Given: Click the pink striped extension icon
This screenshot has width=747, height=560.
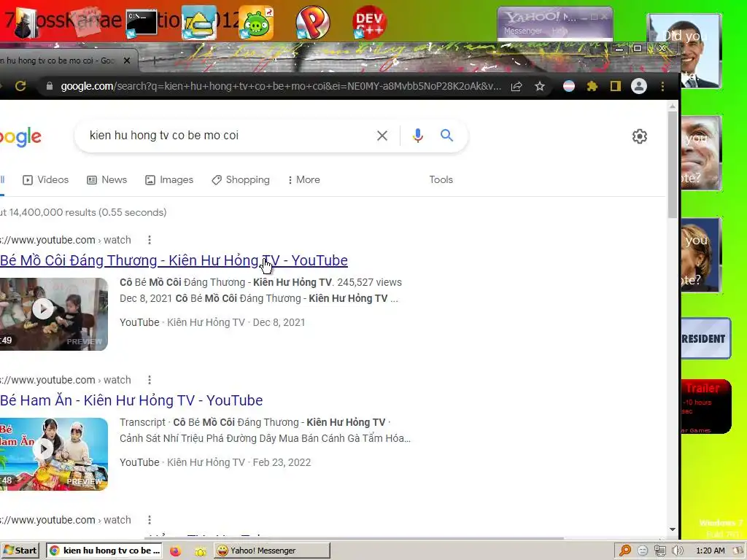Looking at the screenshot, I should (x=569, y=86).
